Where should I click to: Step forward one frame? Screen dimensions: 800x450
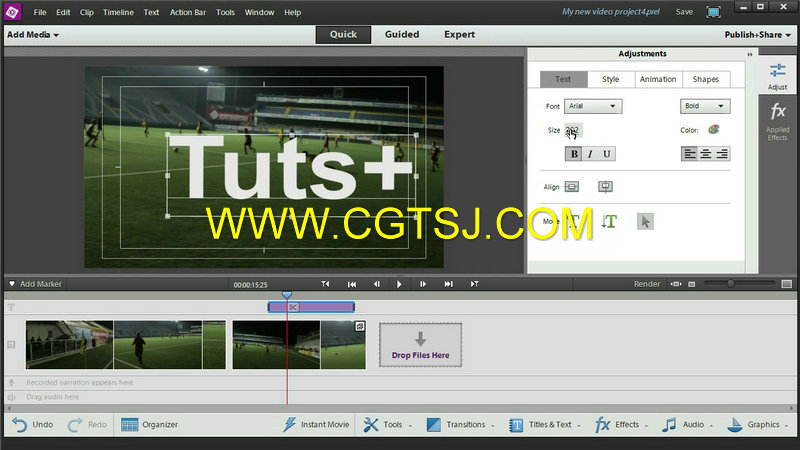(423, 284)
